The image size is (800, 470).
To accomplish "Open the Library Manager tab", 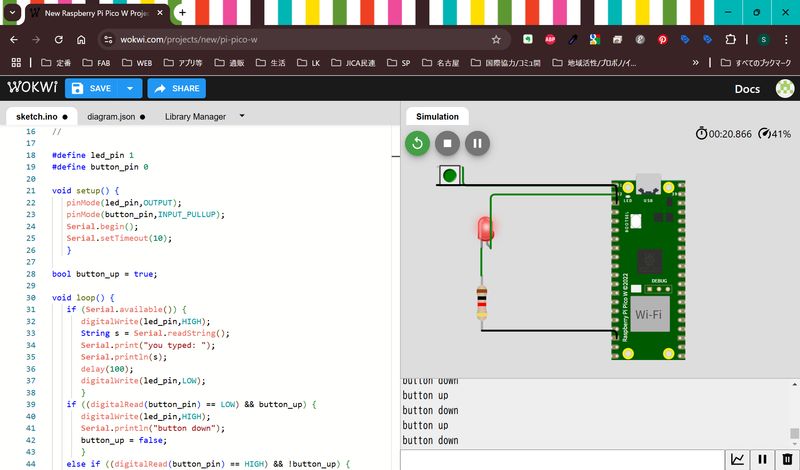I will click(195, 116).
